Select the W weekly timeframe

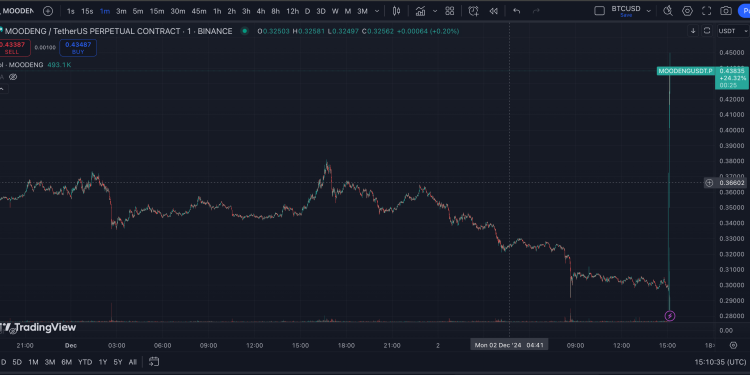coord(335,11)
